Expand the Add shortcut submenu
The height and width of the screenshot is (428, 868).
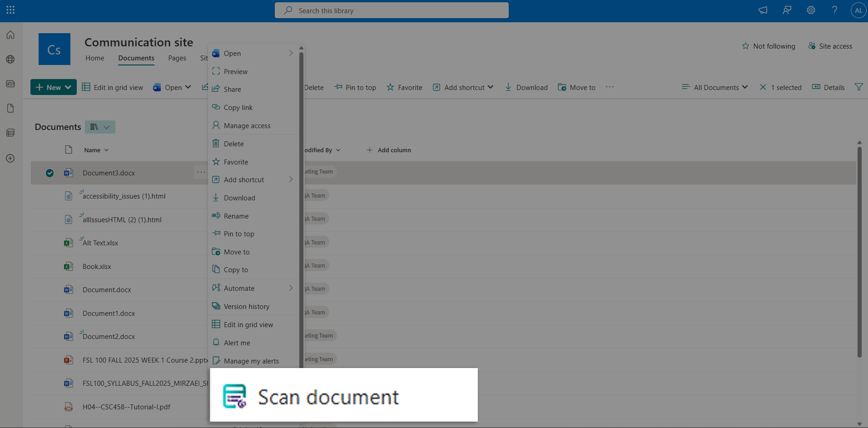coord(253,179)
